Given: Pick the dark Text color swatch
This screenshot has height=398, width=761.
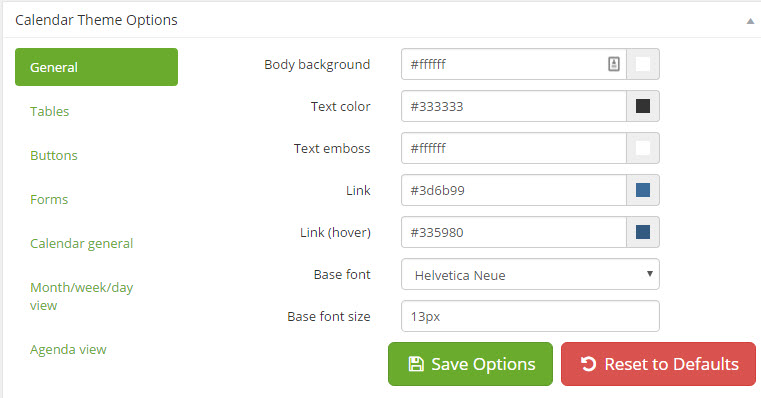Looking at the screenshot, I should coord(643,106).
